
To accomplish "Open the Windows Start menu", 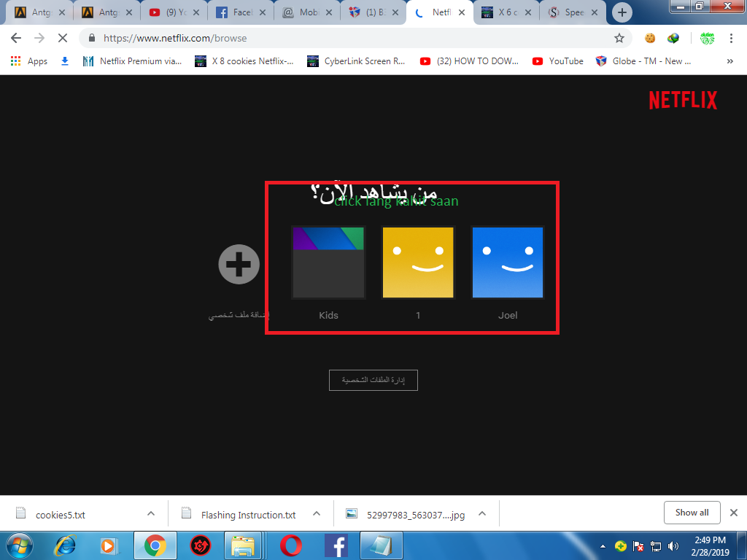I will (19, 545).
